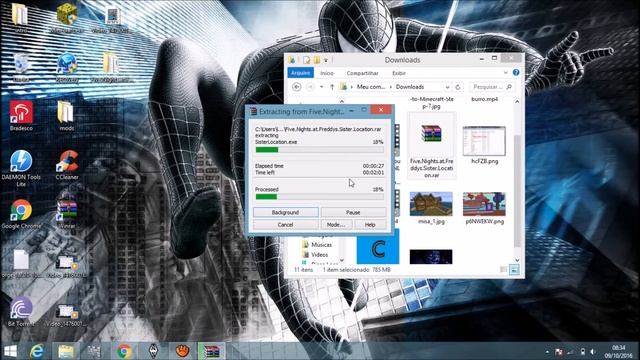Select the burro.mp4 file label

(x=484, y=99)
